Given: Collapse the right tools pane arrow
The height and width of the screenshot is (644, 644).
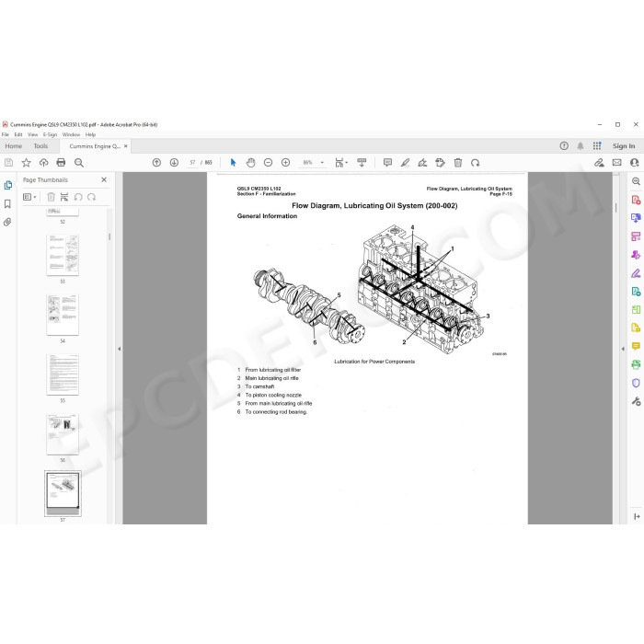Looking at the screenshot, I should click(623, 349).
